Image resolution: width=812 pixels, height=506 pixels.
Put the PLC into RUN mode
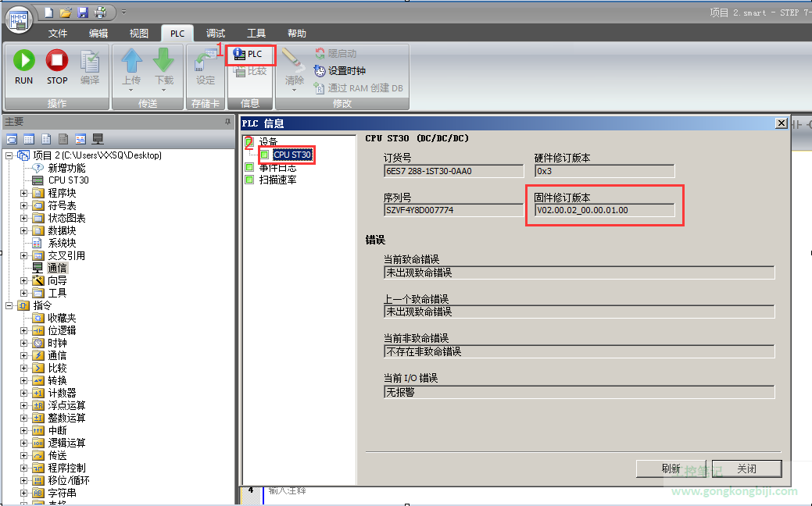click(x=23, y=67)
